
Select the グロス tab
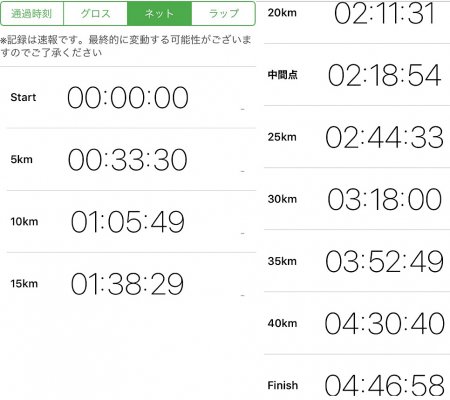click(95, 14)
